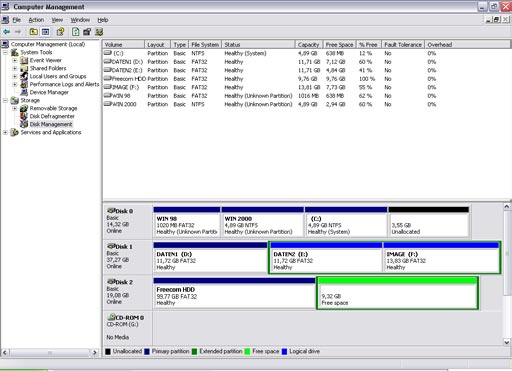Screen dimensions: 512x371
Task: Click the Refresh toolbar icon
Action: [75, 32]
